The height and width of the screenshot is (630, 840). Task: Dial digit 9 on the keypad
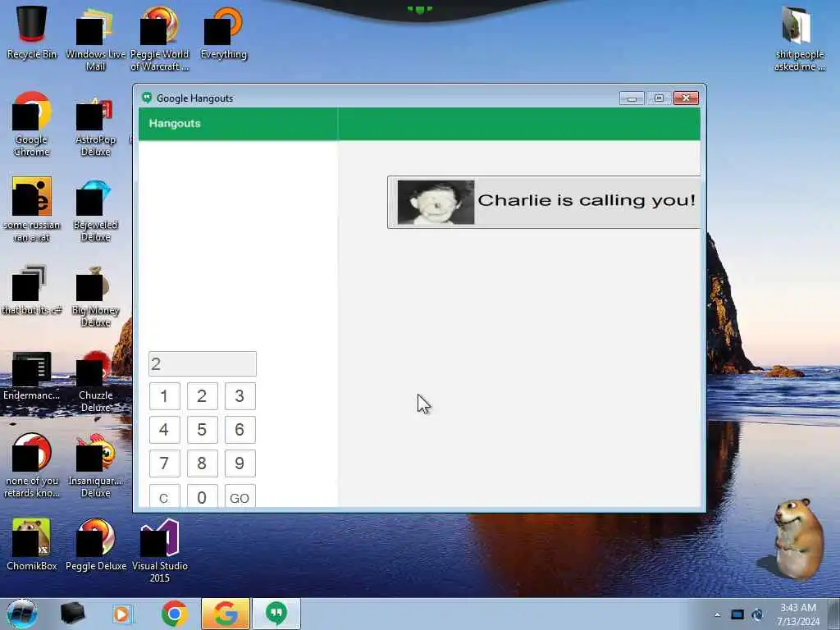pyautogui.click(x=240, y=463)
